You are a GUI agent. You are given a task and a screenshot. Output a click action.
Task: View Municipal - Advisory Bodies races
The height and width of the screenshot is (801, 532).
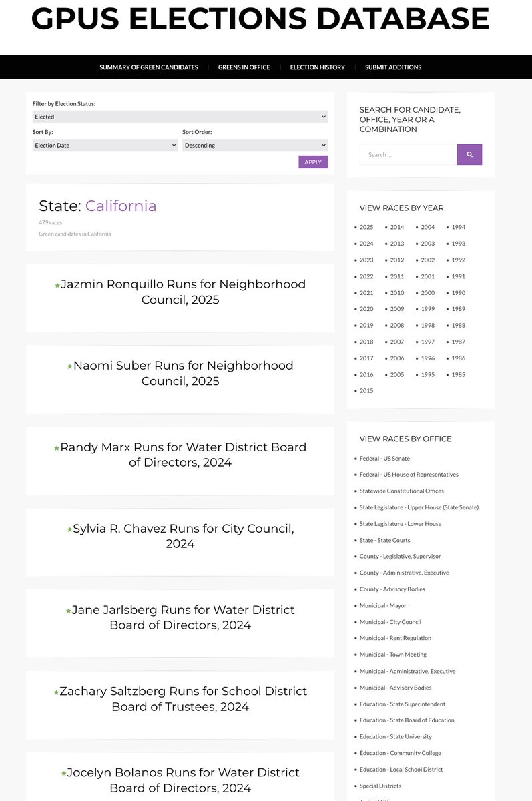pyautogui.click(x=396, y=688)
